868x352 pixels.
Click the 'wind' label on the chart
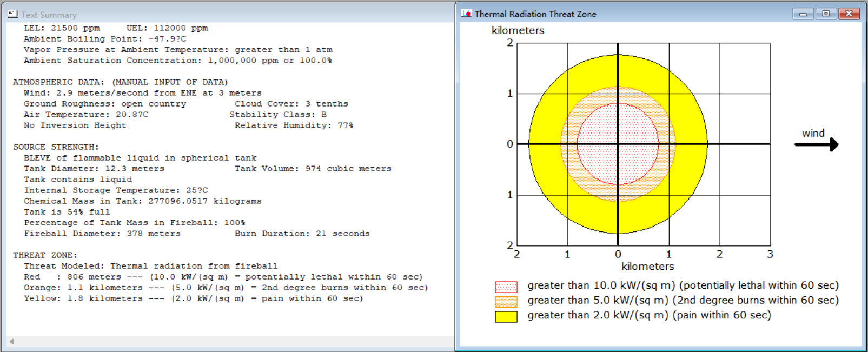pyautogui.click(x=813, y=133)
